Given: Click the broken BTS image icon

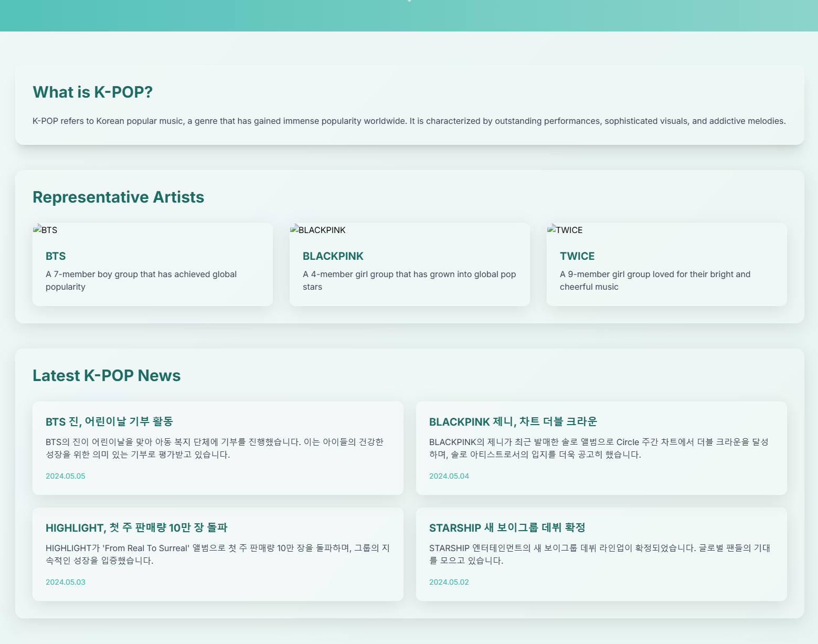Looking at the screenshot, I should (x=37, y=229).
